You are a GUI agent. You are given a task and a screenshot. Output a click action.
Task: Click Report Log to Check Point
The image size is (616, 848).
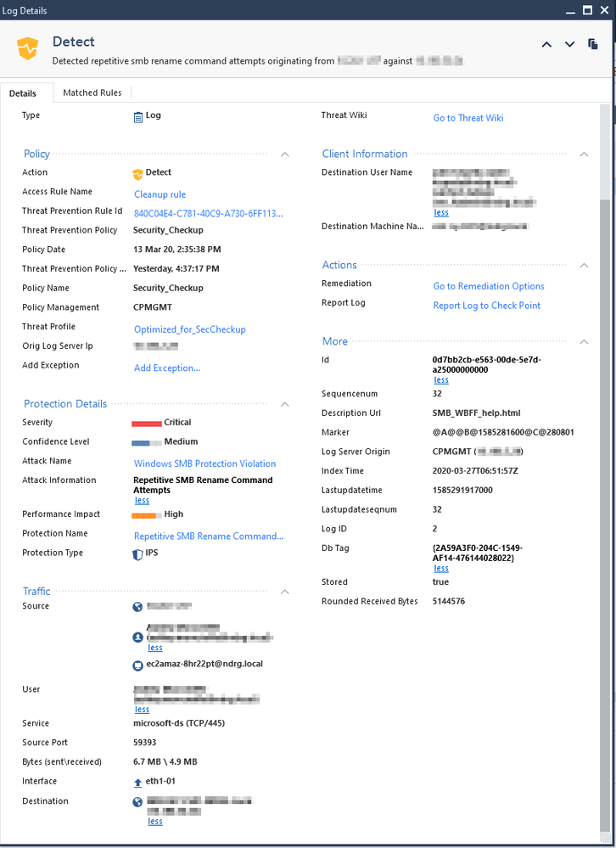tap(487, 306)
